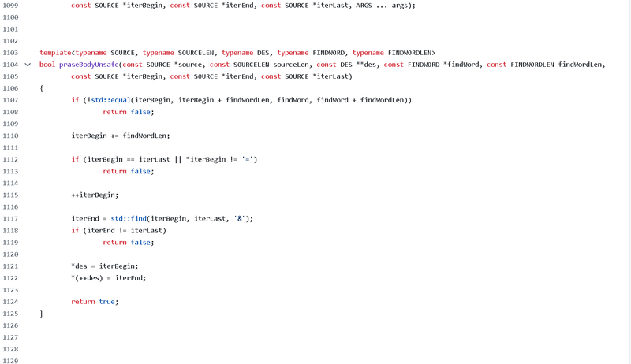Collapse the code fold at line 1104
This screenshot has height=364, width=631.
28,65
